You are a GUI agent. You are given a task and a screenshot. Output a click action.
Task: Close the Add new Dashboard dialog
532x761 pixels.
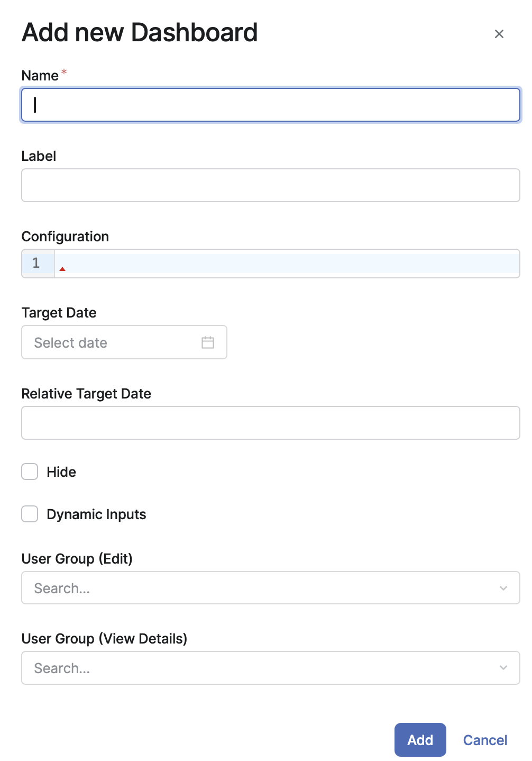click(x=499, y=34)
